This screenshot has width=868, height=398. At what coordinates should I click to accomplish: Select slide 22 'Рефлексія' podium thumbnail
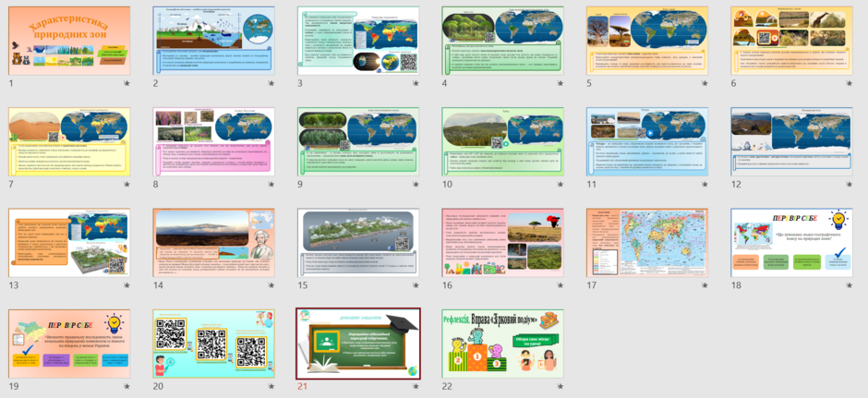click(502, 344)
